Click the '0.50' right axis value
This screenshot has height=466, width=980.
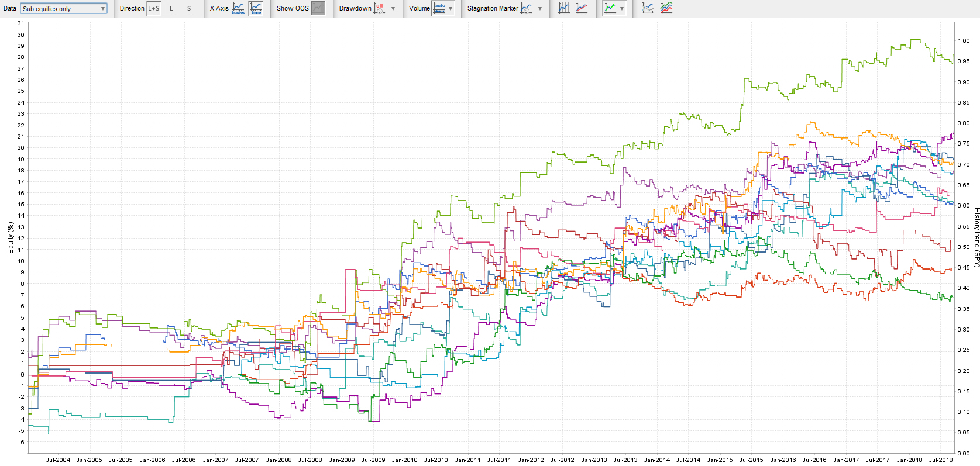click(x=964, y=247)
